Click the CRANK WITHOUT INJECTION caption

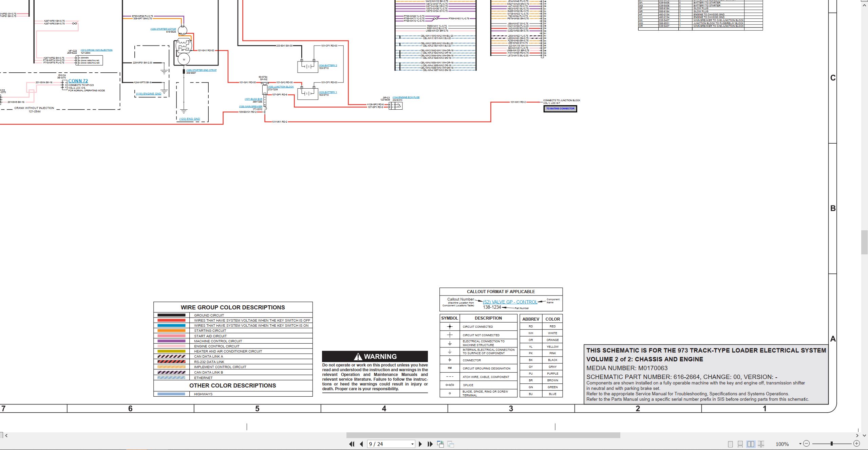34,108
